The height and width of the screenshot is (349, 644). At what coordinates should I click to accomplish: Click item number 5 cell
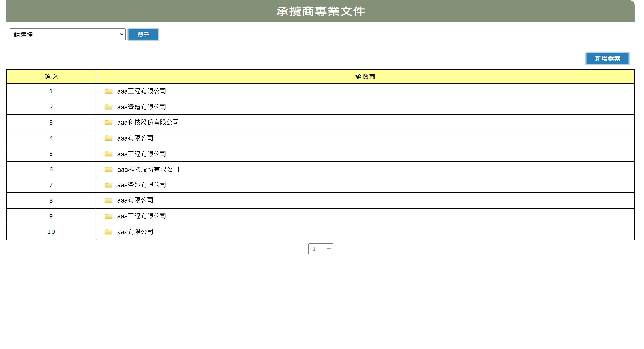point(51,154)
